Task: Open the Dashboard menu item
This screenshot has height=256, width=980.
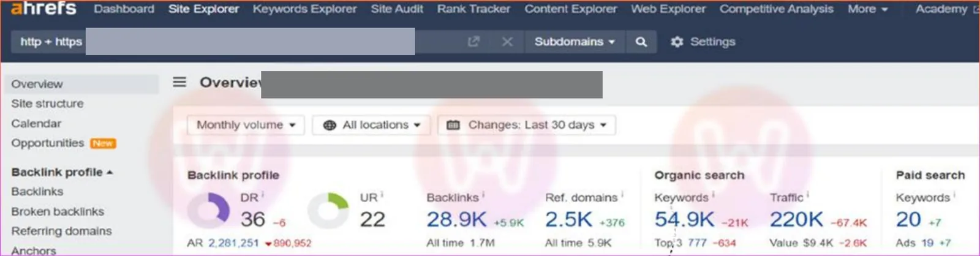Action: 124,9
